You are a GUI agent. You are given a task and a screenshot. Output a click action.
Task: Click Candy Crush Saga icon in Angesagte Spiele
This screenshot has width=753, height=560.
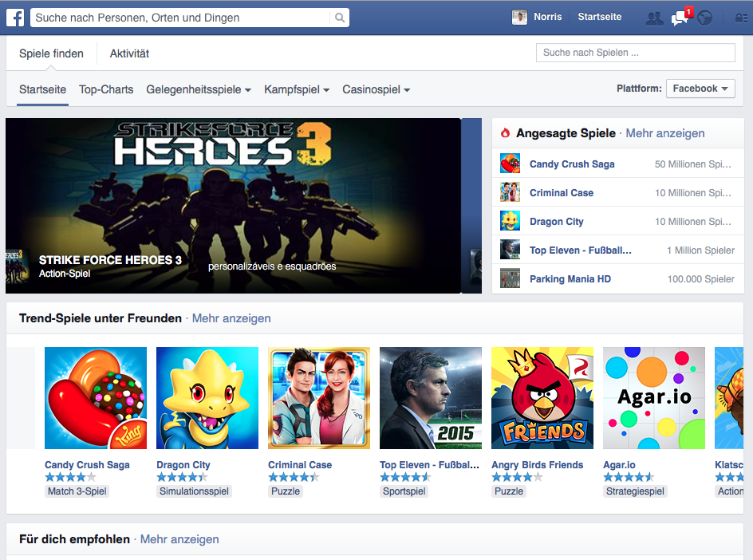(x=510, y=164)
